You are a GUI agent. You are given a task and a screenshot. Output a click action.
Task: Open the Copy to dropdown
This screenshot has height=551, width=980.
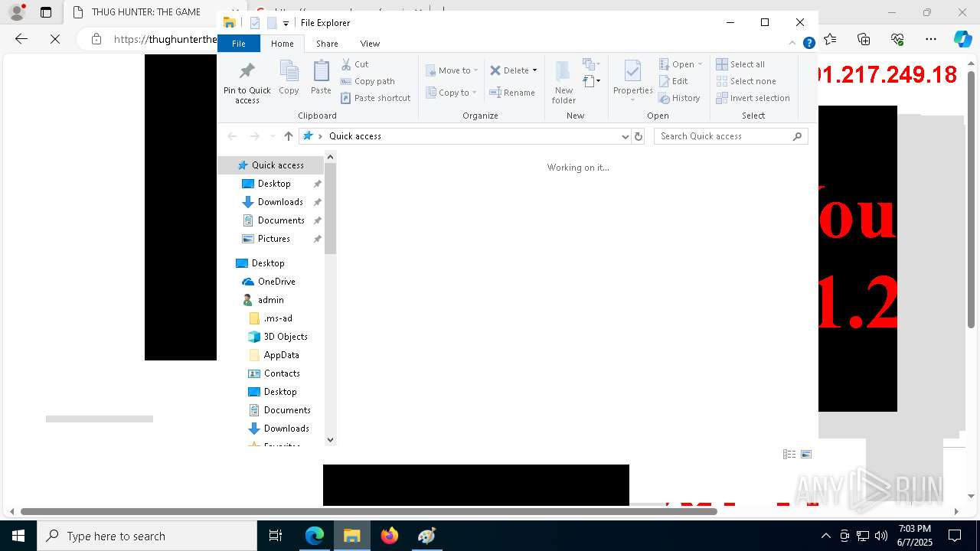(x=451, y=93)
